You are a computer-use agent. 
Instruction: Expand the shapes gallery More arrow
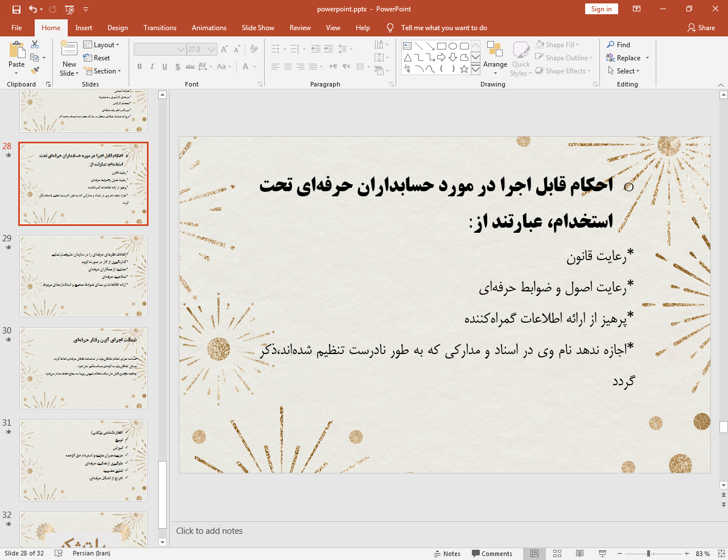[475, 69]
